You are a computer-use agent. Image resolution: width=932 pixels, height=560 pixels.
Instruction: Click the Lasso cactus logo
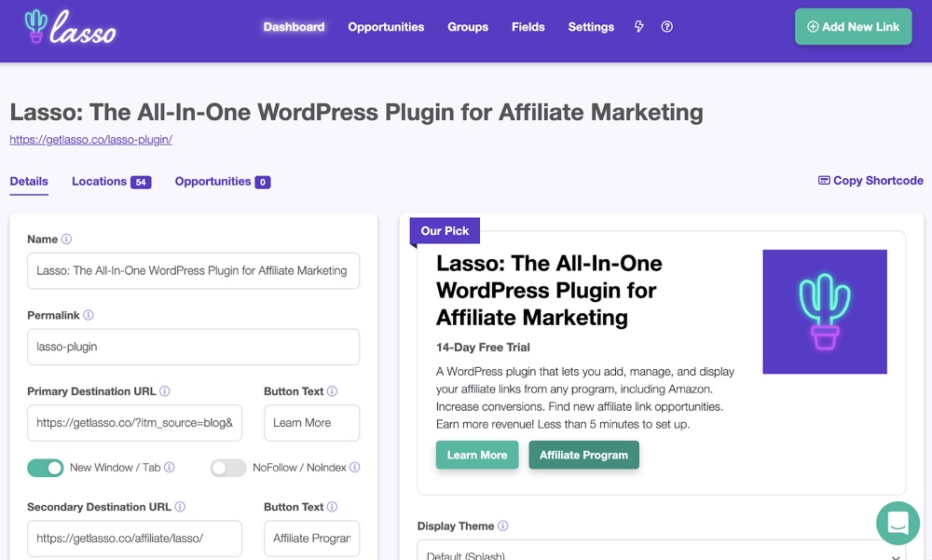point(70,27)
